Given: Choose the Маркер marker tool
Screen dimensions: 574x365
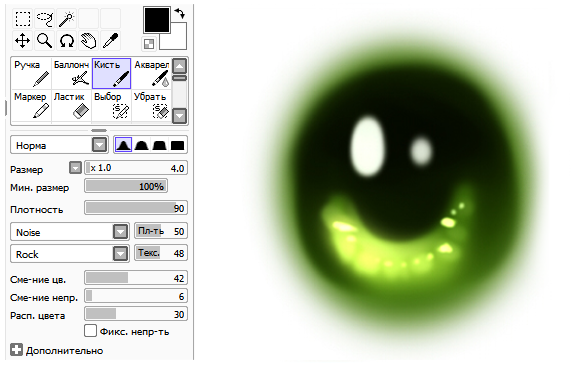Looking at the screenshot, I should 31,105.
